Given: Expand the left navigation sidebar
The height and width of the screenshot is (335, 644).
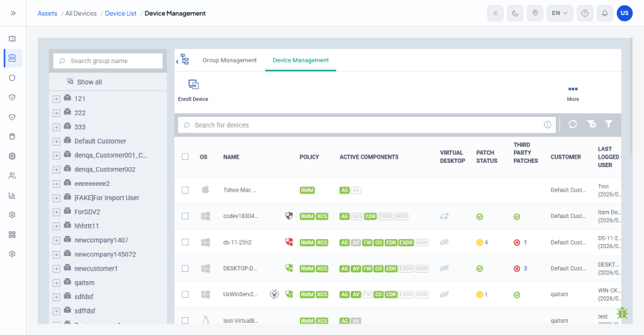Looking at the screenshot, I should [13, 13].
